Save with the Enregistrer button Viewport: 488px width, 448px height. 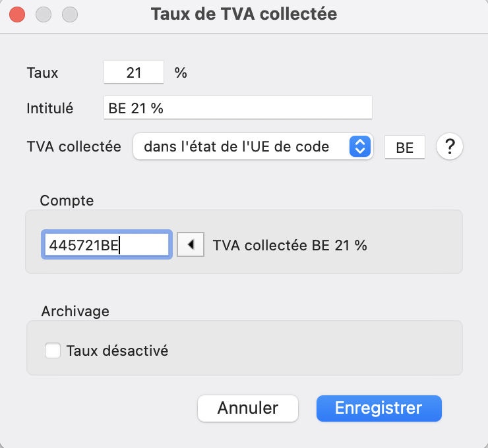coord(379,408)
